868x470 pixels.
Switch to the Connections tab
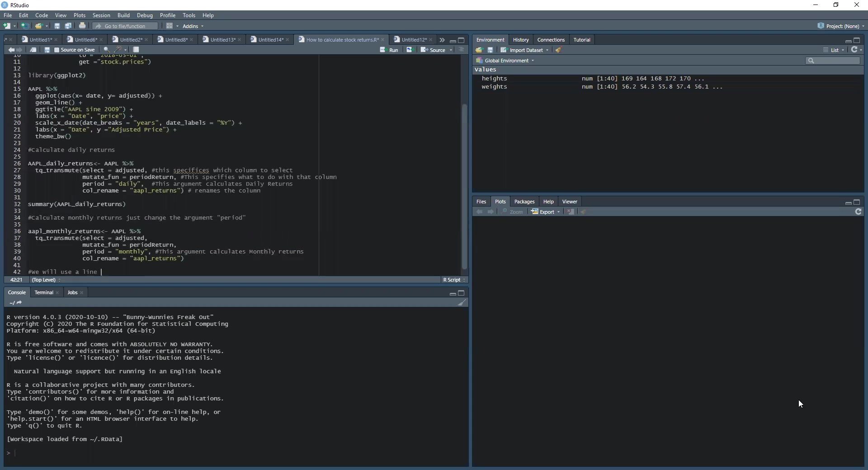click(x=551, y=40)
